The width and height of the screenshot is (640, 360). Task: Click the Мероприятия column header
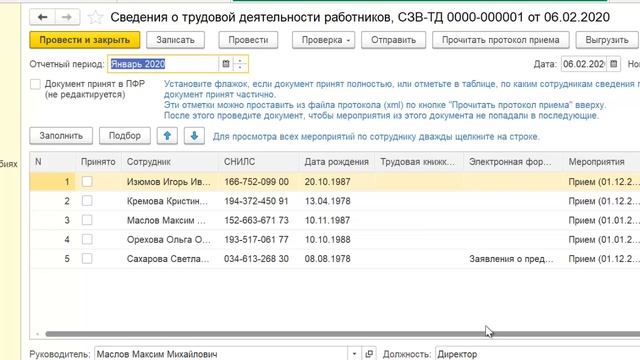coord(602,162)
